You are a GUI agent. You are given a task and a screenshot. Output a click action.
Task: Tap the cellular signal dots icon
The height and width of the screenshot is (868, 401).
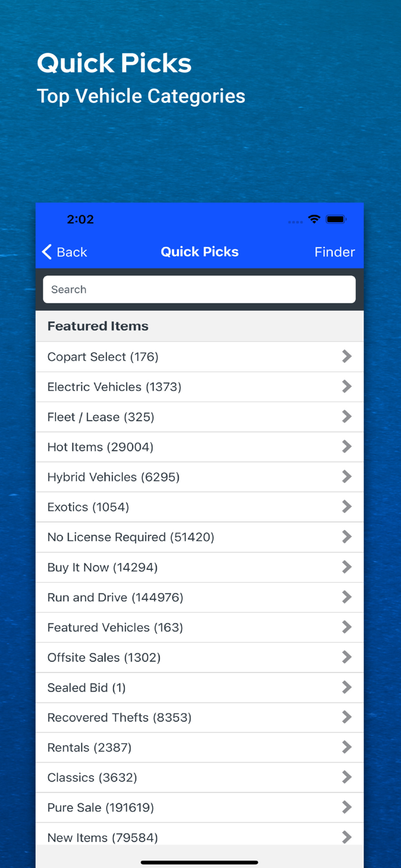tap(295, 221)
